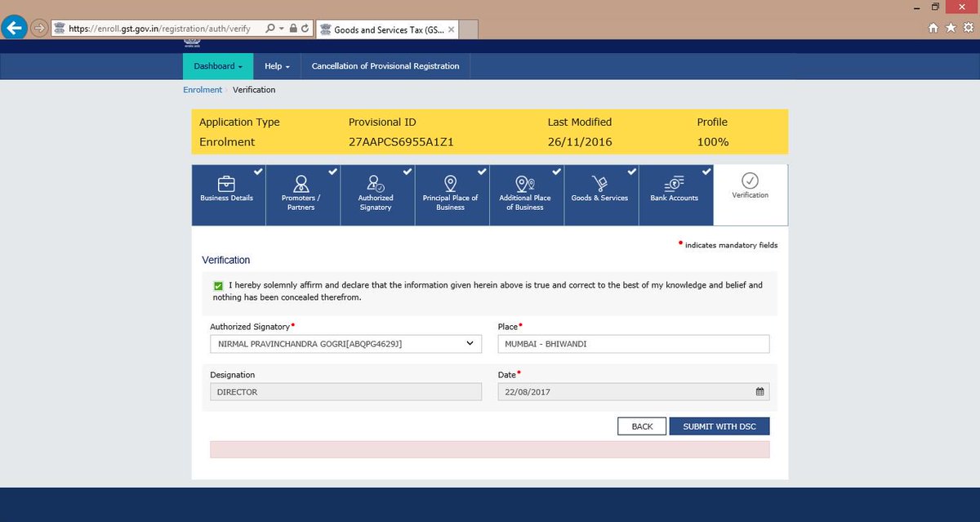Open Cancellation of Provisional Registration menu
This screenshot has height=522, width=980.
385,66
